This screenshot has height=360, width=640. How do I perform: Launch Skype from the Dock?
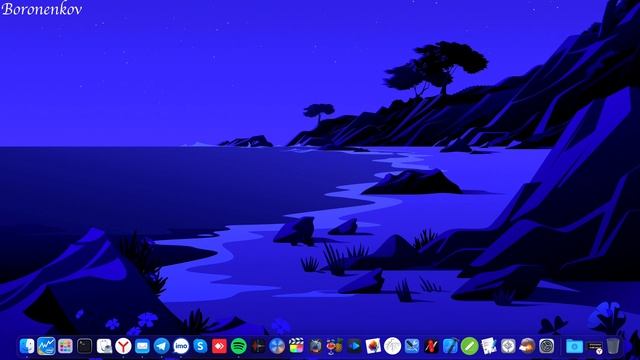pyautogui.click(x=200, y=346)
